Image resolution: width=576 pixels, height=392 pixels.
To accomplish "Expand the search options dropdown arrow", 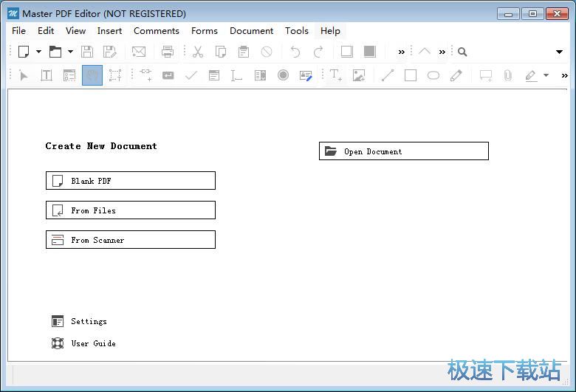I will (559, 52).
